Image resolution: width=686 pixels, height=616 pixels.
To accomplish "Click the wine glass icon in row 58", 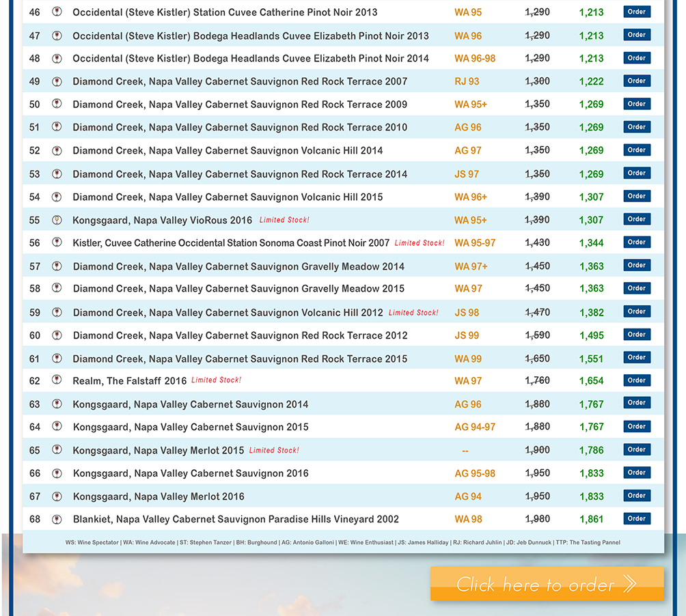I will click(x=57, y=288).
